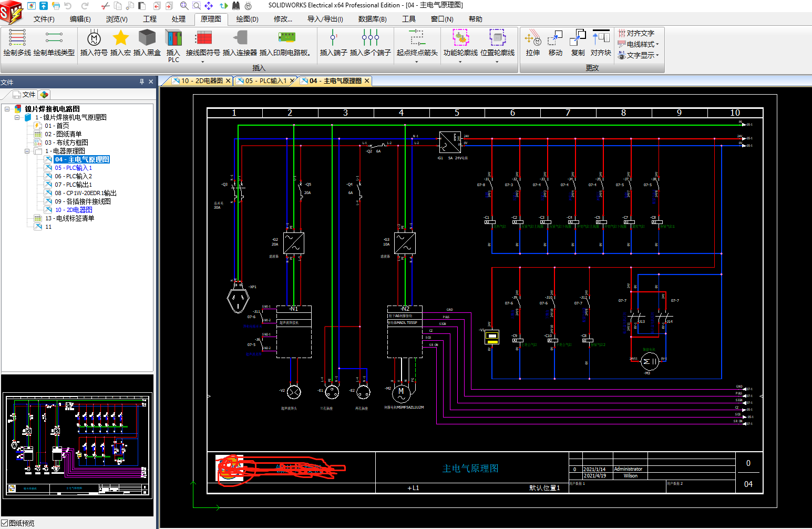812x529 pixels.
Task: Collapse the 1 - 电器原理图 folder node
Action: click(27, 151)
